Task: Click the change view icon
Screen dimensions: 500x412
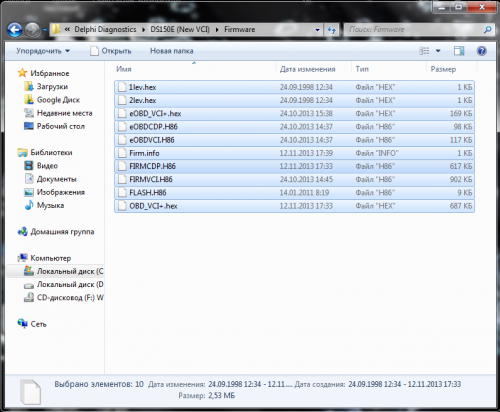Action: 424,51
